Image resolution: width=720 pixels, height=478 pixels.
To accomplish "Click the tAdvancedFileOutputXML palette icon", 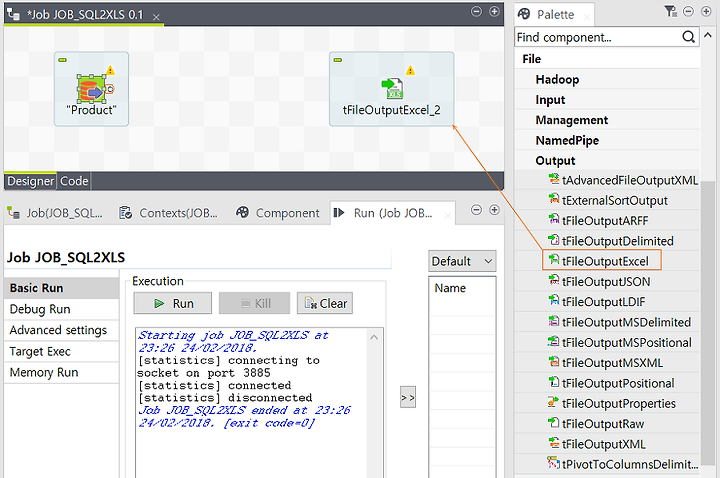I will click(554, 179).
